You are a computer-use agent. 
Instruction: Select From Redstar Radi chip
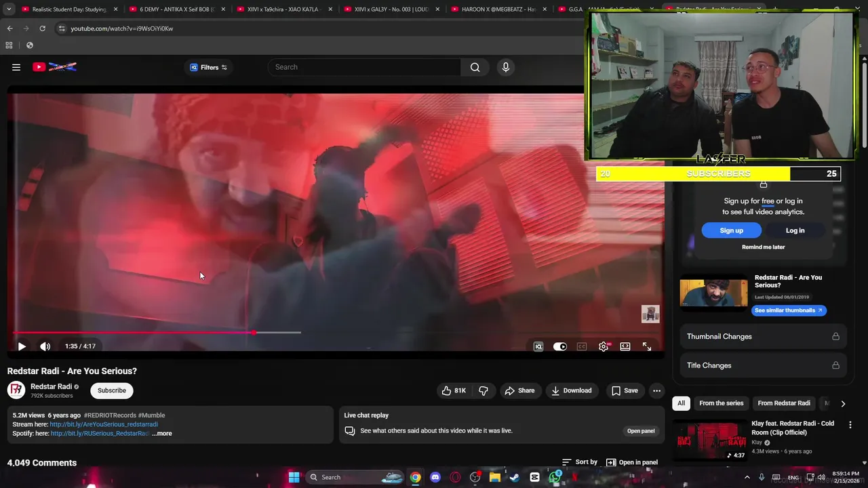(783, 403)
